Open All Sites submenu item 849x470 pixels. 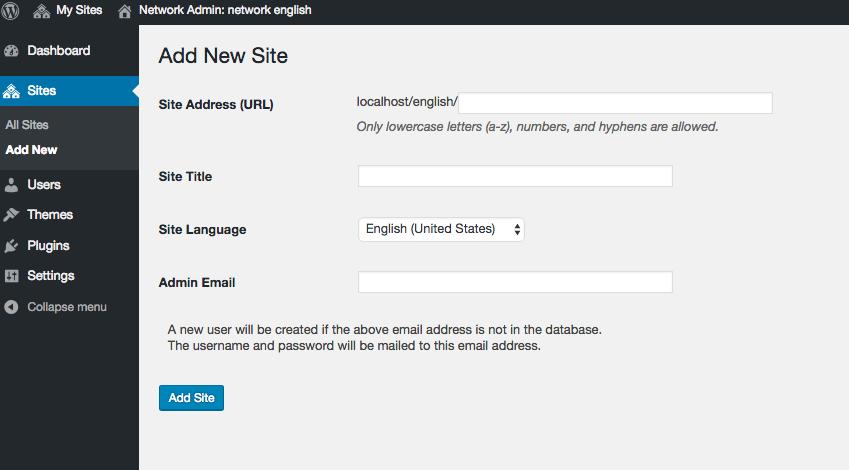click(27, 125)
